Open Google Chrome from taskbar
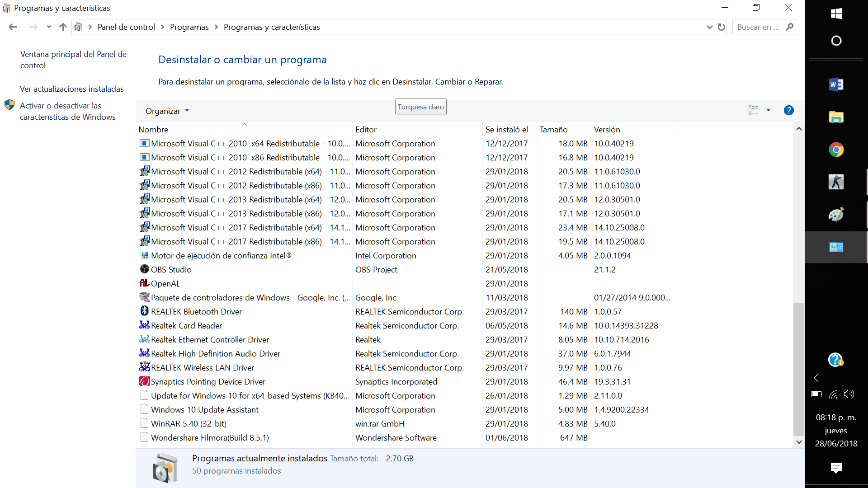 coord(836,150)
